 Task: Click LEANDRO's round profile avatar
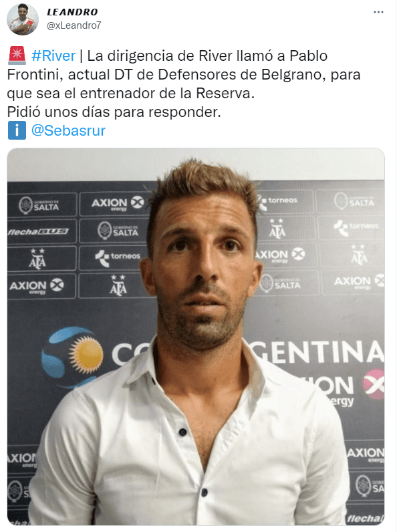click(x=23, y=19)
